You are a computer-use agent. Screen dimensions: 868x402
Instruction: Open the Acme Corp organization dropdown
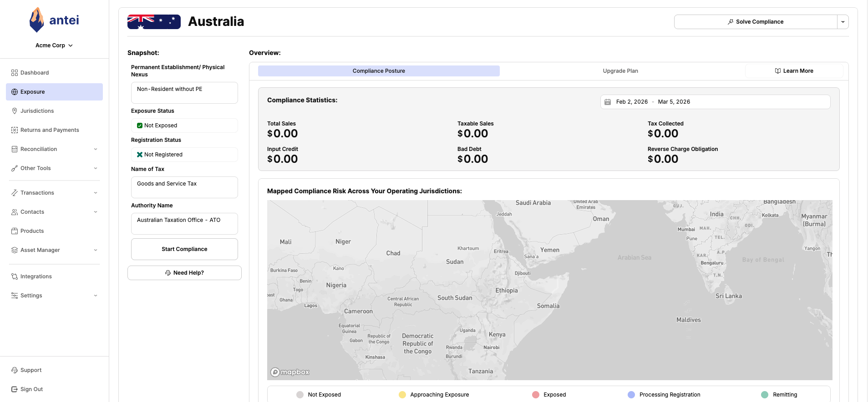(54, 45)
